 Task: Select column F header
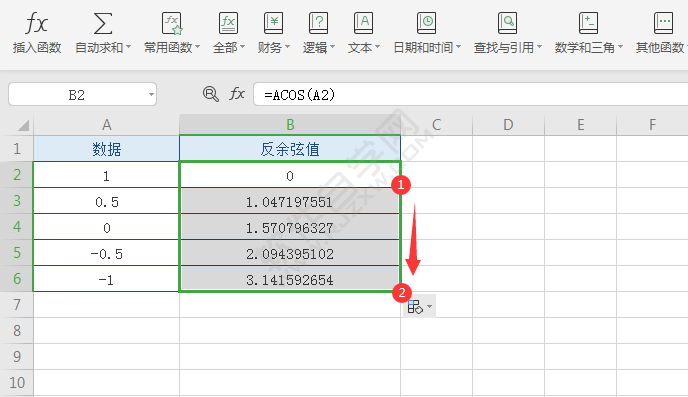pyautogui.click(x=652, y=125)
